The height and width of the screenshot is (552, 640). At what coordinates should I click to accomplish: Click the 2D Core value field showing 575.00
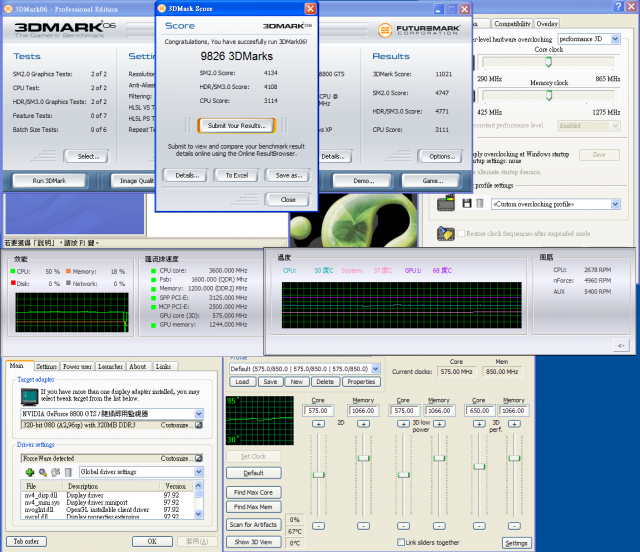[x=318, y=411]
